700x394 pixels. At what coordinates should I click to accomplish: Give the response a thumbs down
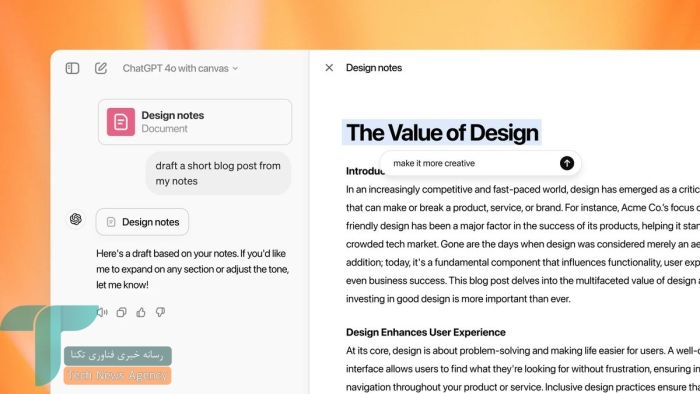coord(160,312)
